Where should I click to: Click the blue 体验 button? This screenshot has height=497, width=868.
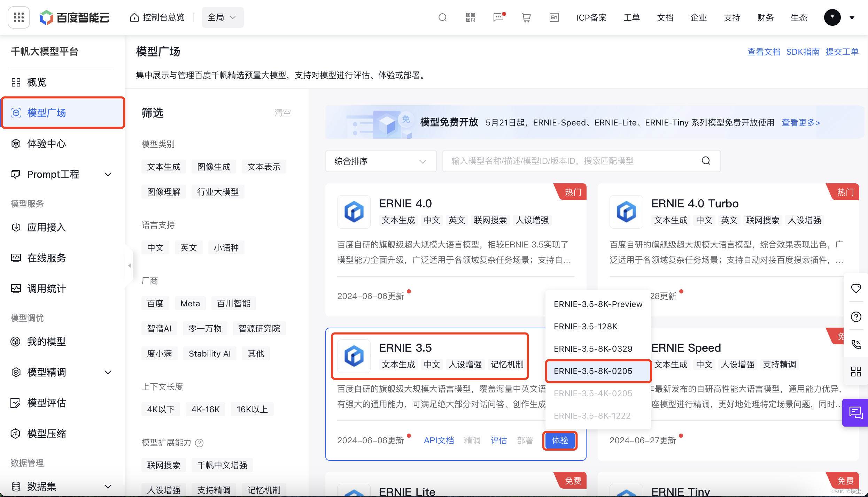pyautogui.click(x=560, y=441)
